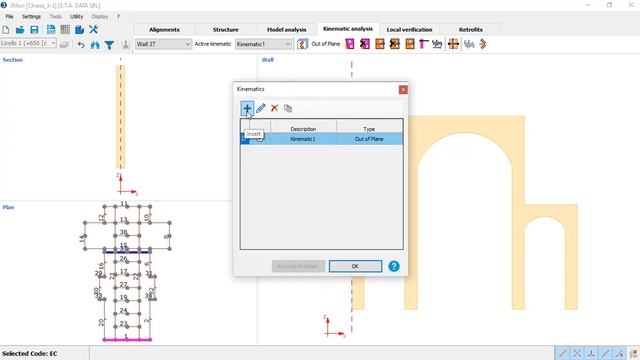The image size is (640, 360).
Task: Click the Type column header
Action: [369, 129]
